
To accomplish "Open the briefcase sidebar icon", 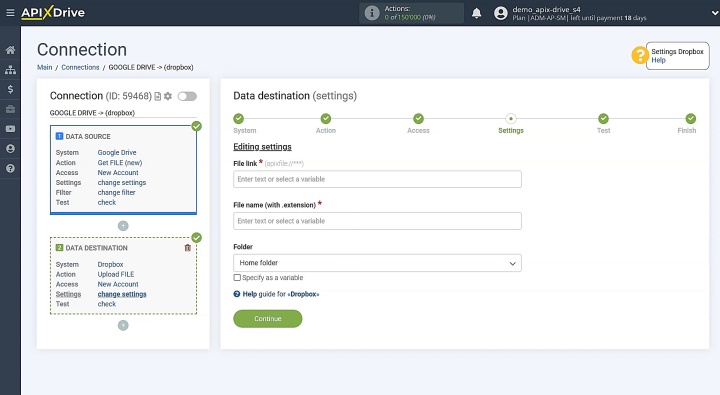I will (x=10, y=109).
